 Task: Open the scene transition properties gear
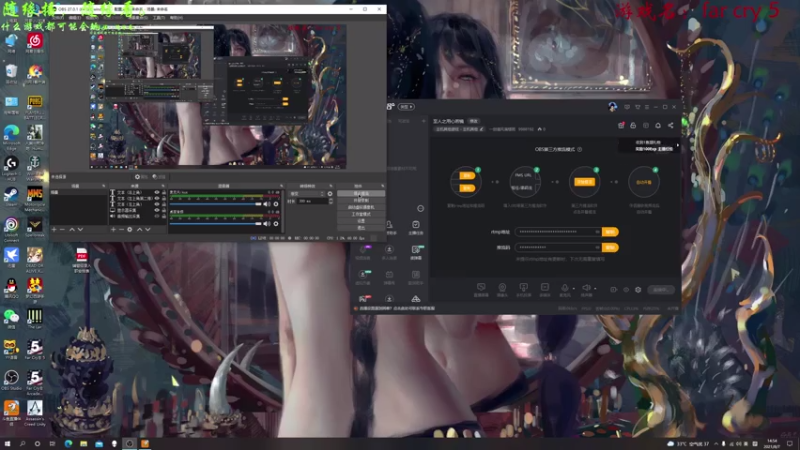(330, 194)
